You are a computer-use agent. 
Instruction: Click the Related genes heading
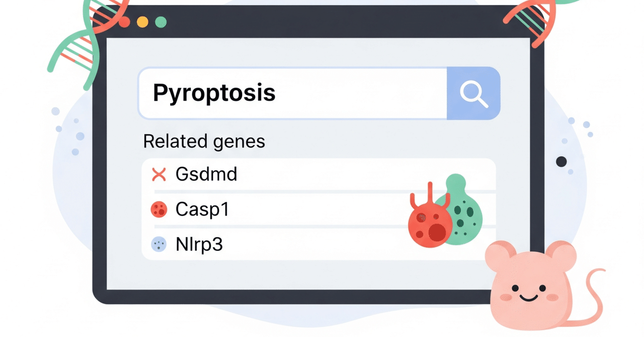click(x=204, y=141)
